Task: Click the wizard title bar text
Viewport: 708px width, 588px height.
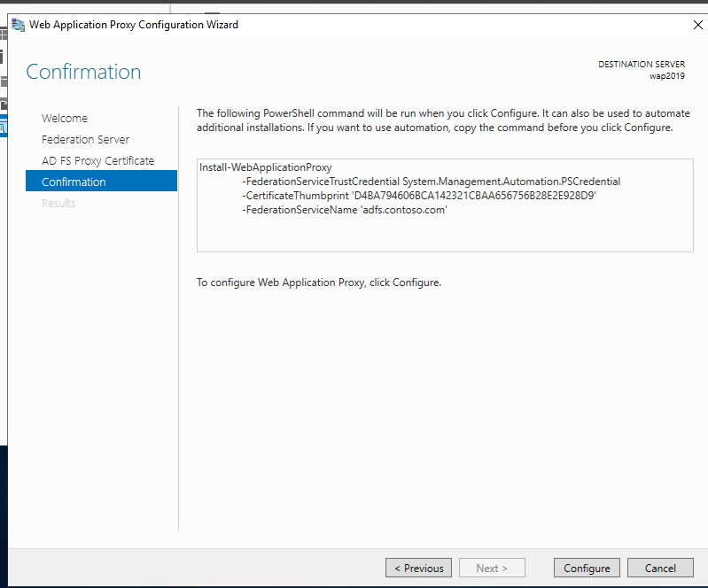Action: click(x=134, y=25)
